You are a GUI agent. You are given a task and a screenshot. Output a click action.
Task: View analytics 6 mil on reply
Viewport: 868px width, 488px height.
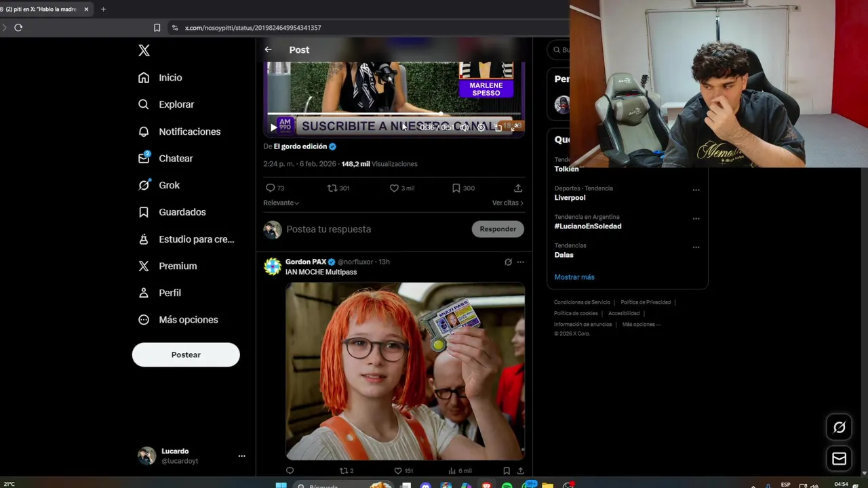tap(459, 470)
